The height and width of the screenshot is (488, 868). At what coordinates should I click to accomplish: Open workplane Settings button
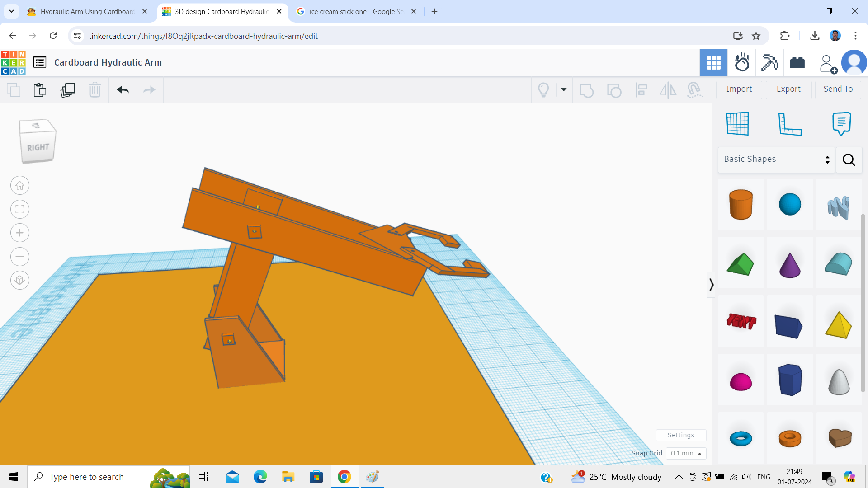point(681,435)
